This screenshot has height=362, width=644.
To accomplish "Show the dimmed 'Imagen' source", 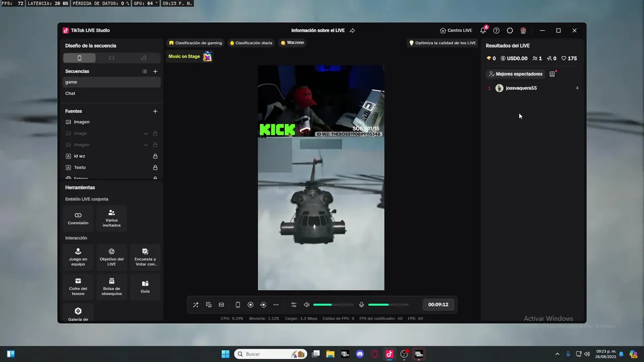I will (x=146, y=145).
